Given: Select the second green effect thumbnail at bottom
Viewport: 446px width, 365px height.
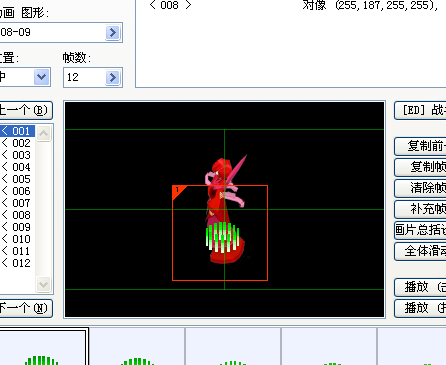Looking at the screenshot, I should pyautogui.click(x=137, y=347).
